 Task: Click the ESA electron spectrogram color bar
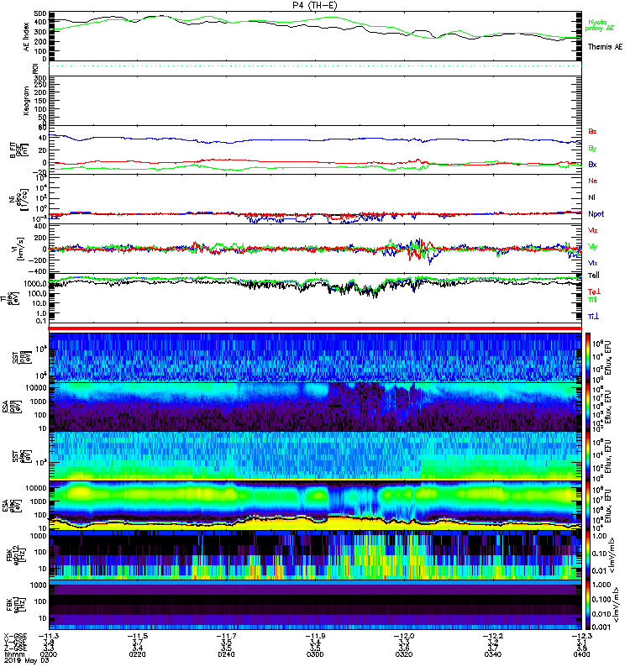tap(588, 506)
